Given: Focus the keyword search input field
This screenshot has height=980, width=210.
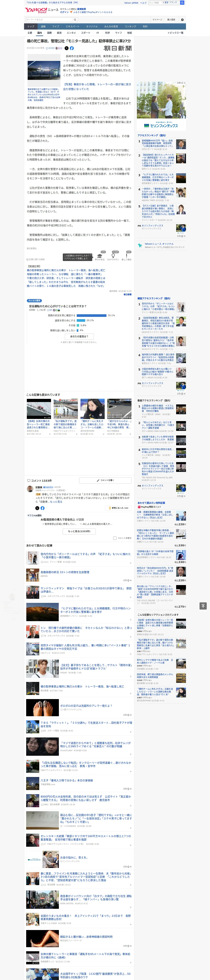Looking at the screenshot, I should point(49,19).
